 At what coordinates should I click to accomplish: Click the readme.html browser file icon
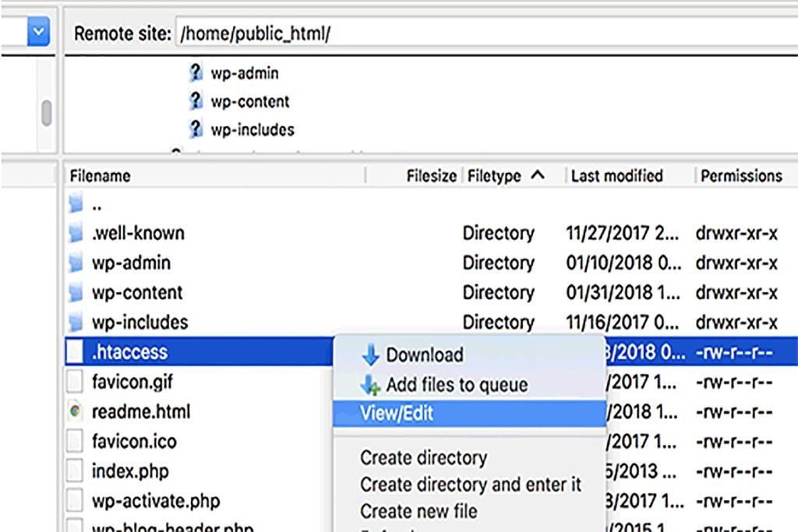(x=75, y=411)
